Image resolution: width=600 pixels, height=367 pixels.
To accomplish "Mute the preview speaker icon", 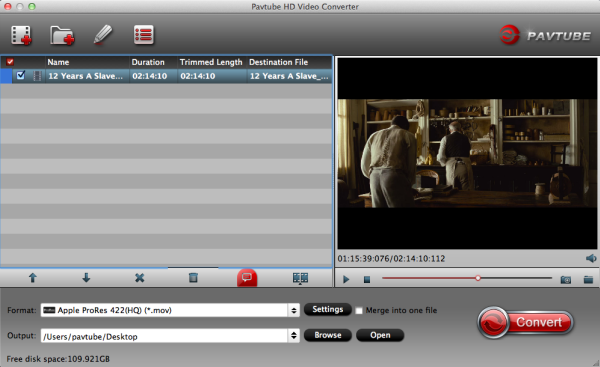I will tap(591, 258).
